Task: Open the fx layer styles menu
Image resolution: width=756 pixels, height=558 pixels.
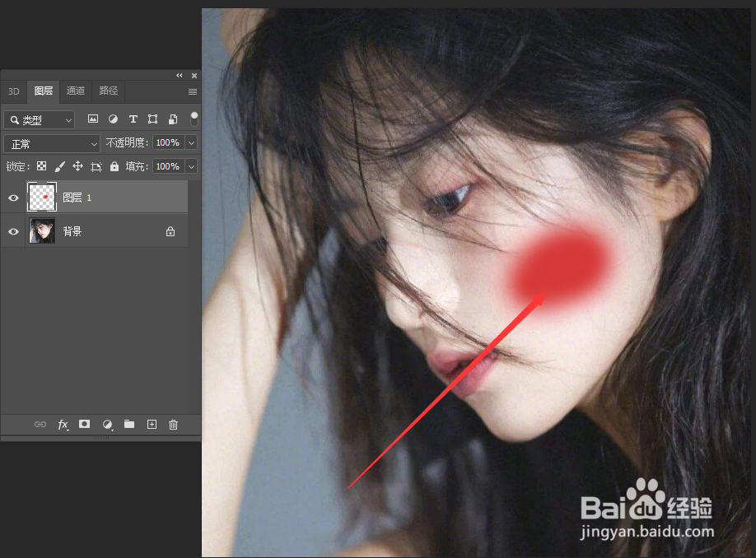Action: [63, 425]
